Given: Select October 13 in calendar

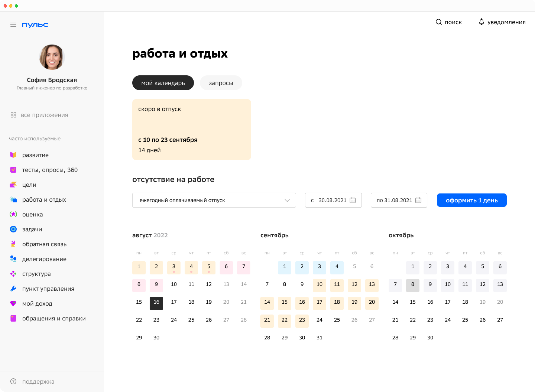Looking at the screenshot, I should (500, 285).
